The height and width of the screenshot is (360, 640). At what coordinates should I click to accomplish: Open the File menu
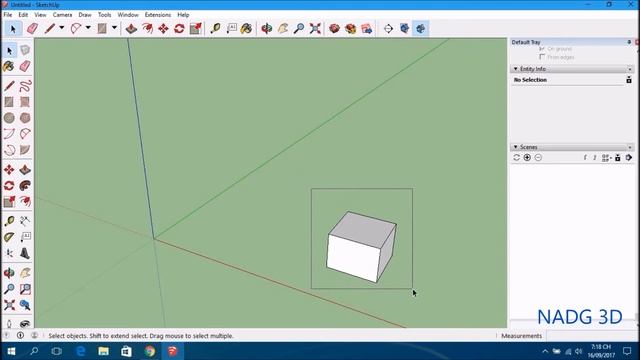click(x=7, y=15)
